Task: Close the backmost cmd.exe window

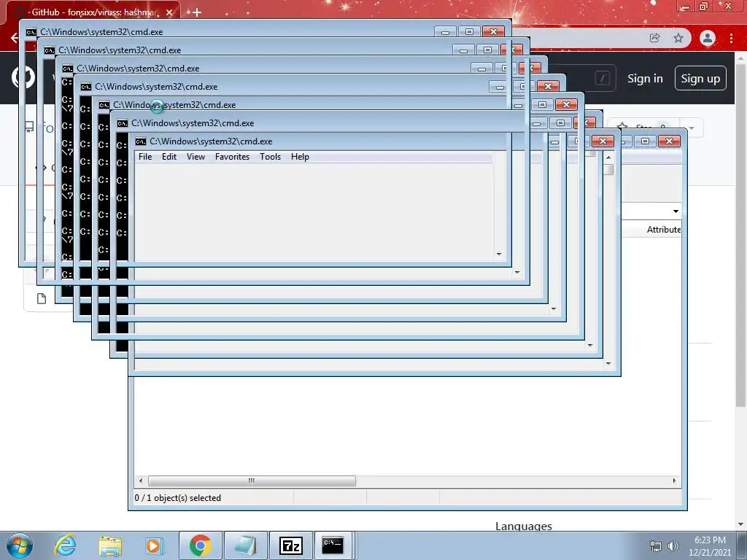Action: click(x=493, y=31)
